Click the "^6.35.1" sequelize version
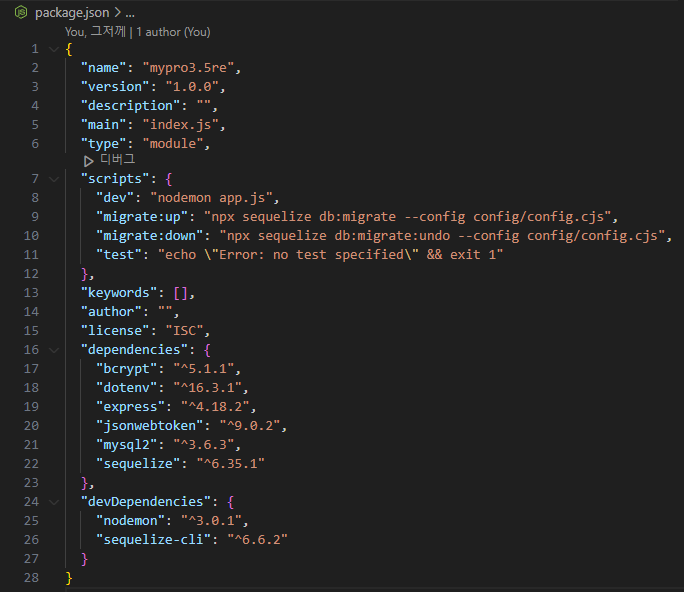The height and width of the screenshot is (592, 684). [230, 464]
